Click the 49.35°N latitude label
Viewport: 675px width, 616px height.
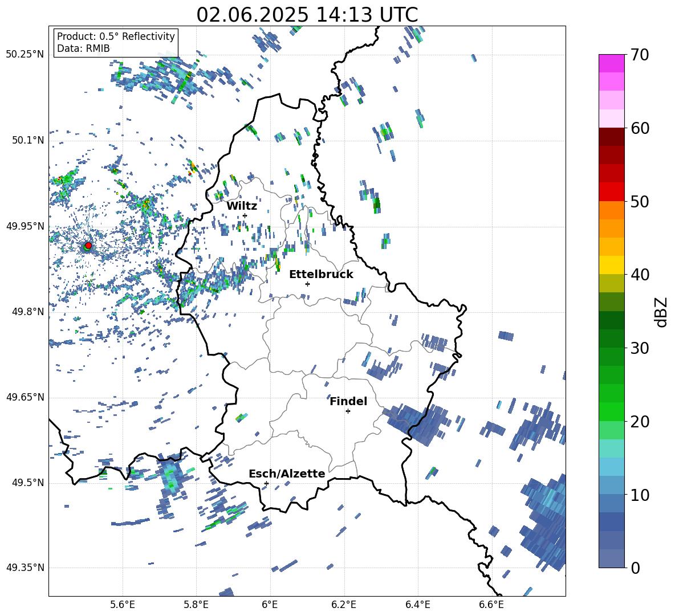pyautogui.click(x=25, y=568)
